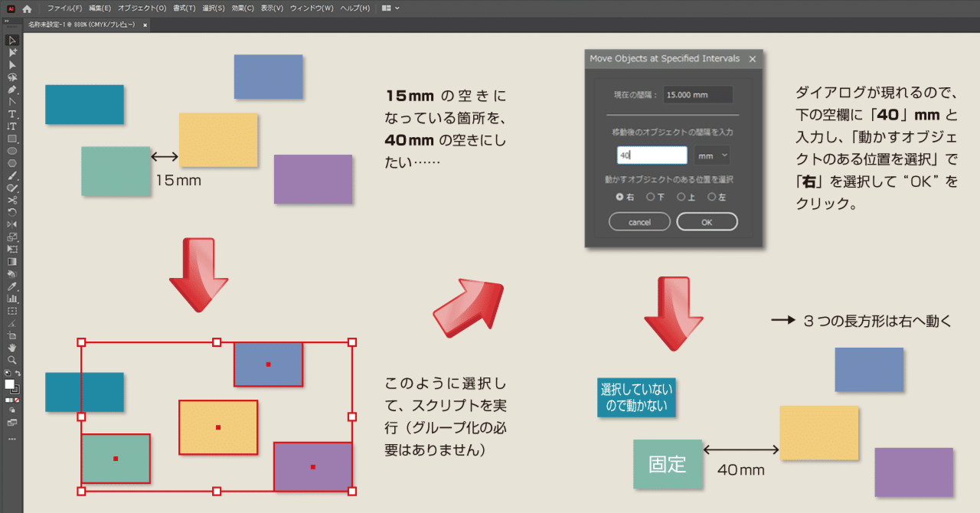Open the workspace switcher dropdown
The width and height of the screenshot is (980, 513).
click(x=390, y=9)
